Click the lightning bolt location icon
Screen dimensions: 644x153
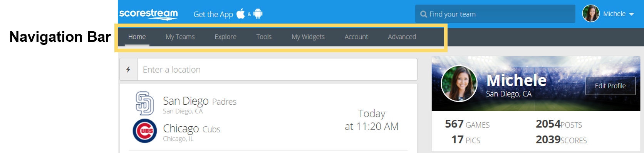click(x=128, y=70)
